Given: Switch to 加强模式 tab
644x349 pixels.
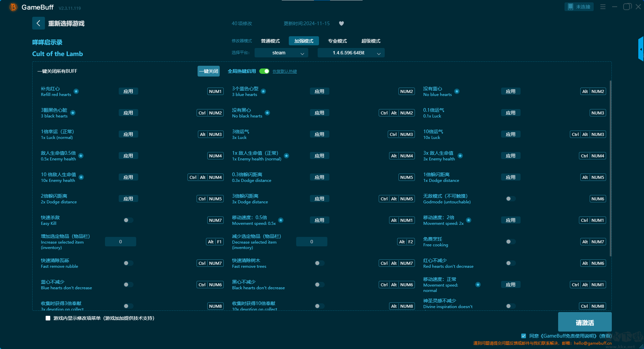Looking at the screenshot, I should point(304,41).
